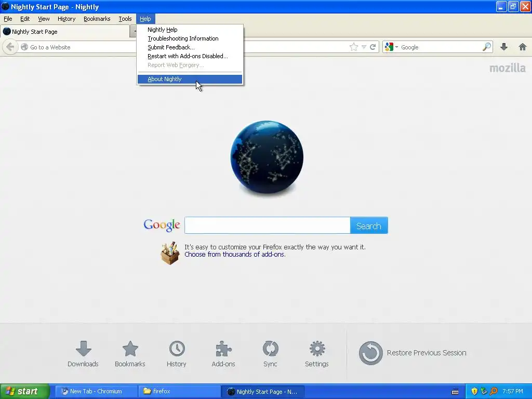Open the URL history dropdown arrow
532x399 pixels.
click(364, 47)
